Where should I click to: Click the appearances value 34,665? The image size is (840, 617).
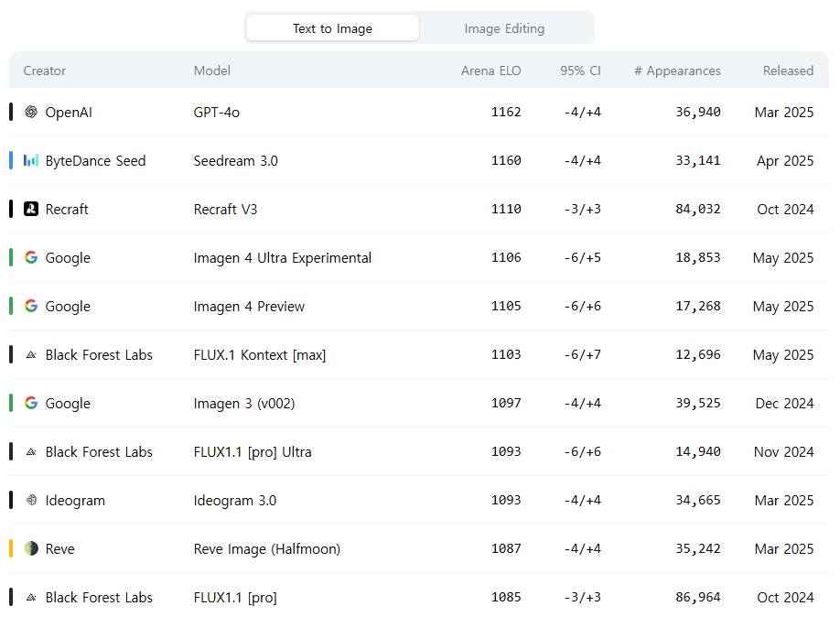tap(698, 500)
